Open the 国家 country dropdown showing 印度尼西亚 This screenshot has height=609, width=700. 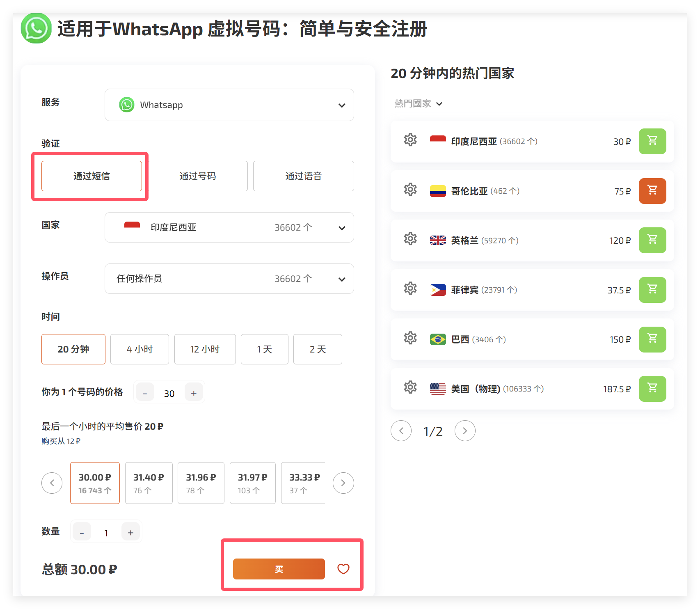click(x=229, y=227)
